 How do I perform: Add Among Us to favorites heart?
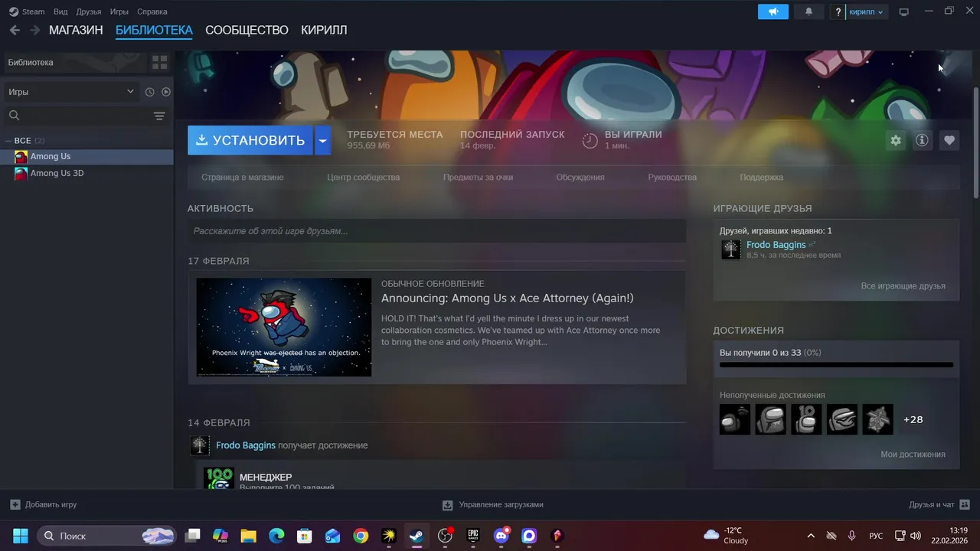[949, 140]
